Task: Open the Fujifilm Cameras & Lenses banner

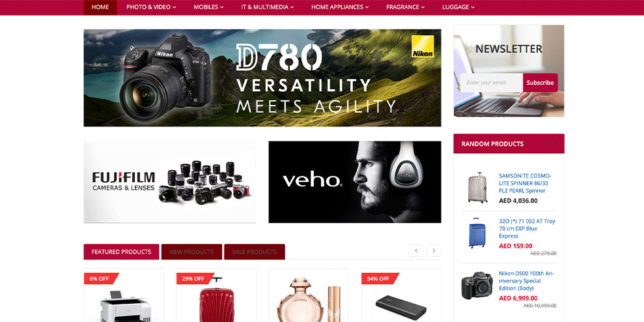Action: [170, 182]
